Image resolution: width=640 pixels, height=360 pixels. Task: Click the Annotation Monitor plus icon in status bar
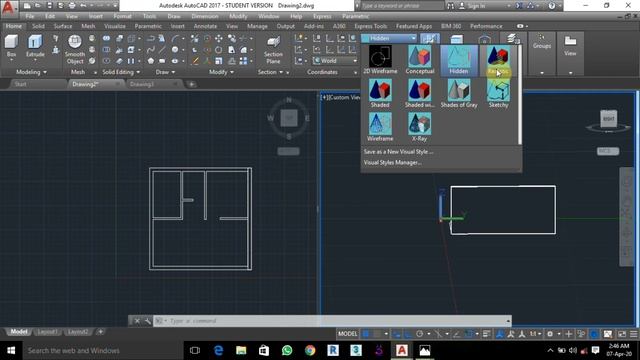(x=568, y=334)
